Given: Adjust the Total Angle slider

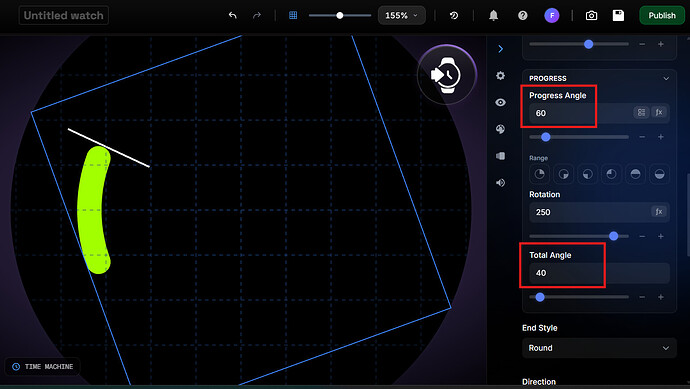Looking at the screenshot, I should pos(540,297).
